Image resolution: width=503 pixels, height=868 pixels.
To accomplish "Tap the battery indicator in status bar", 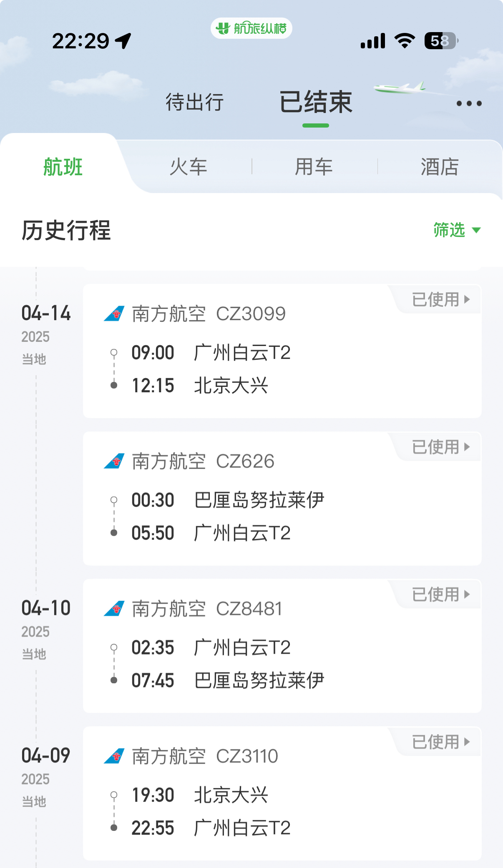I will coord(442,41).
